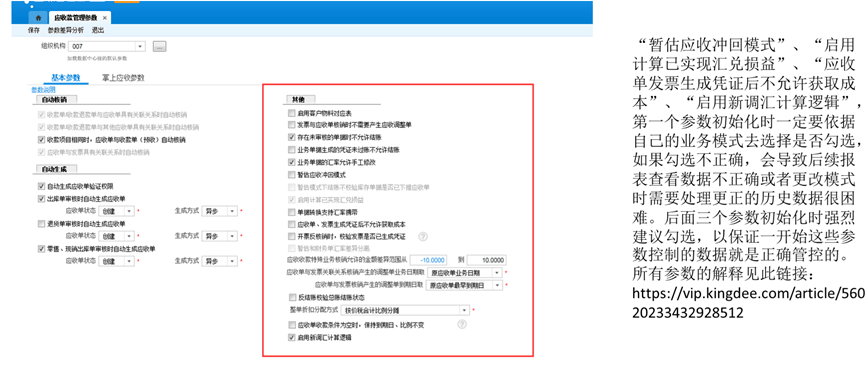Toggle 收款项目相同时应收单与收款单自动核销 checkbox

point(41,140)
